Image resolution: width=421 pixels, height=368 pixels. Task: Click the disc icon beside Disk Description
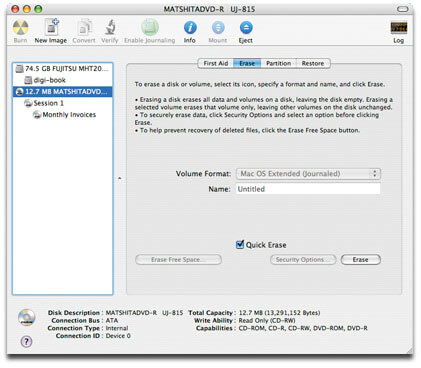tap(27, 317)
